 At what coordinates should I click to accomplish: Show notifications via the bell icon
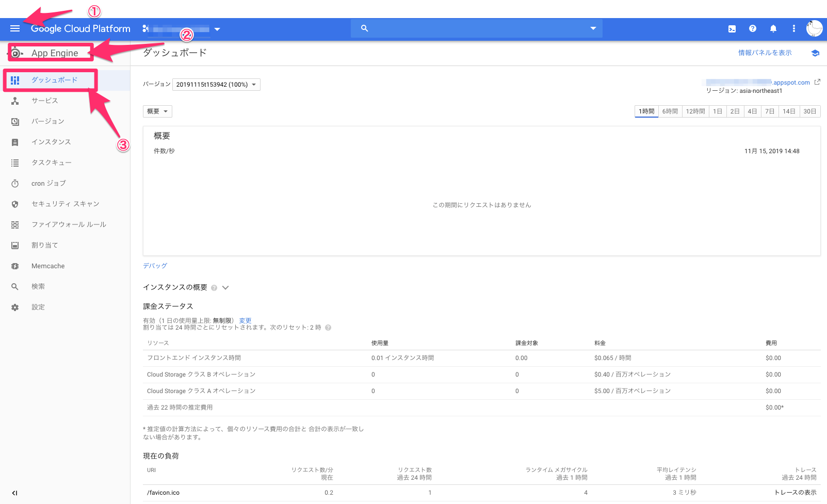tap(773, 28)
